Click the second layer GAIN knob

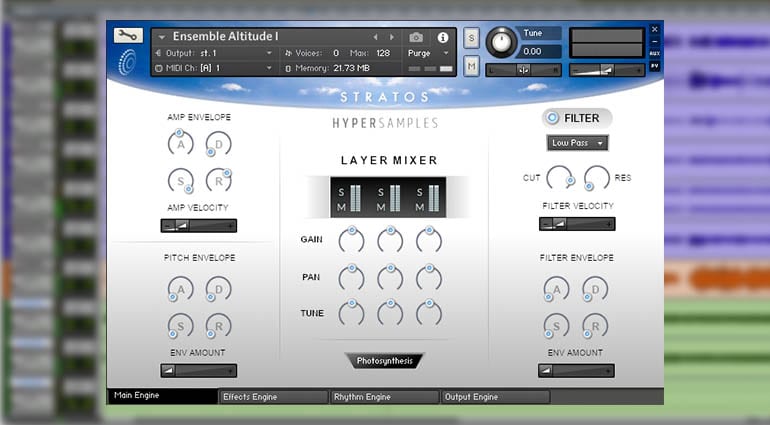390,240
